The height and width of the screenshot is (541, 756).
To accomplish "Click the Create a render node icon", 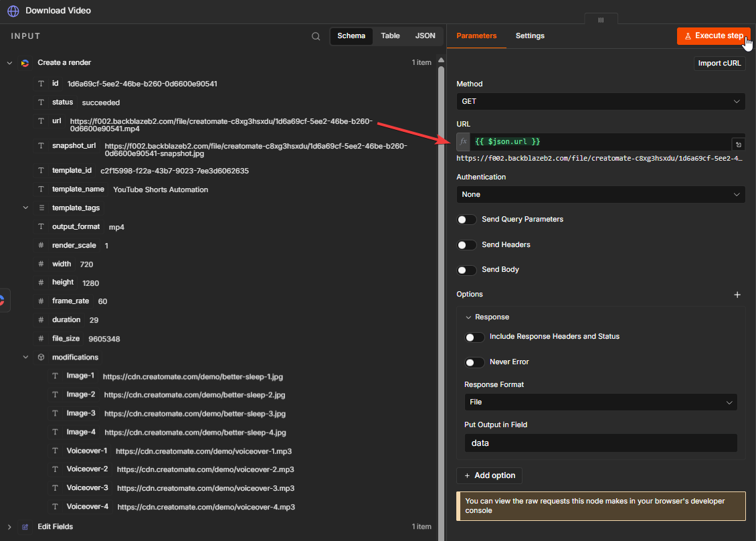I will (x=25, y=63).
